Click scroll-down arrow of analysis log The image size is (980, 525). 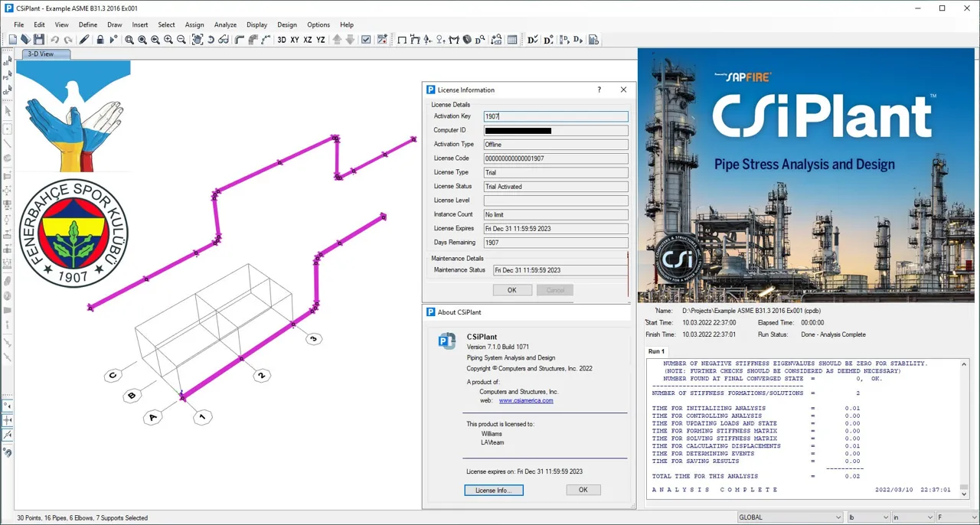pos(964,494)
